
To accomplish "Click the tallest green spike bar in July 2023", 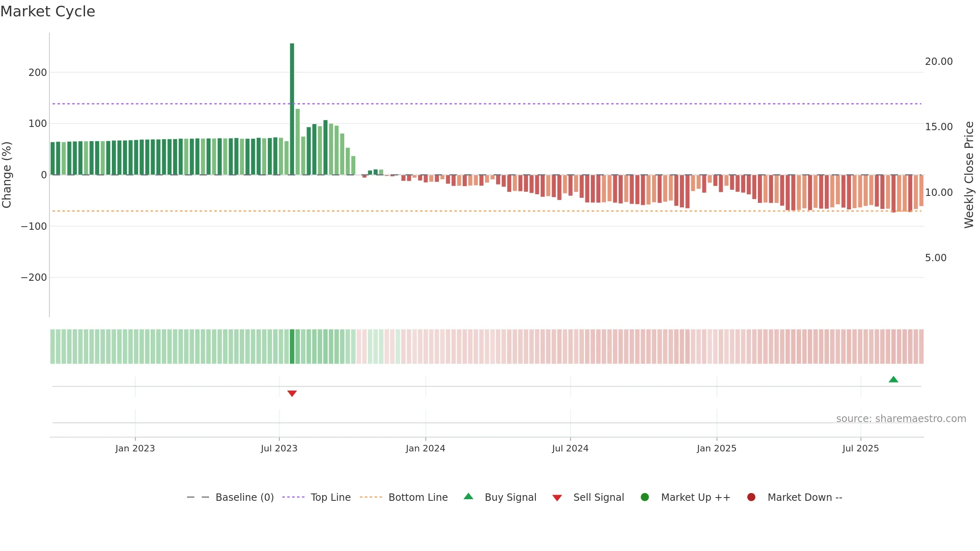I will tap(292, 109).
